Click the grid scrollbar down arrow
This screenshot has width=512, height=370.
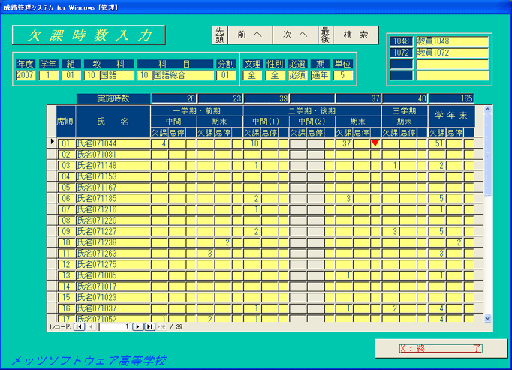(487, 318)
